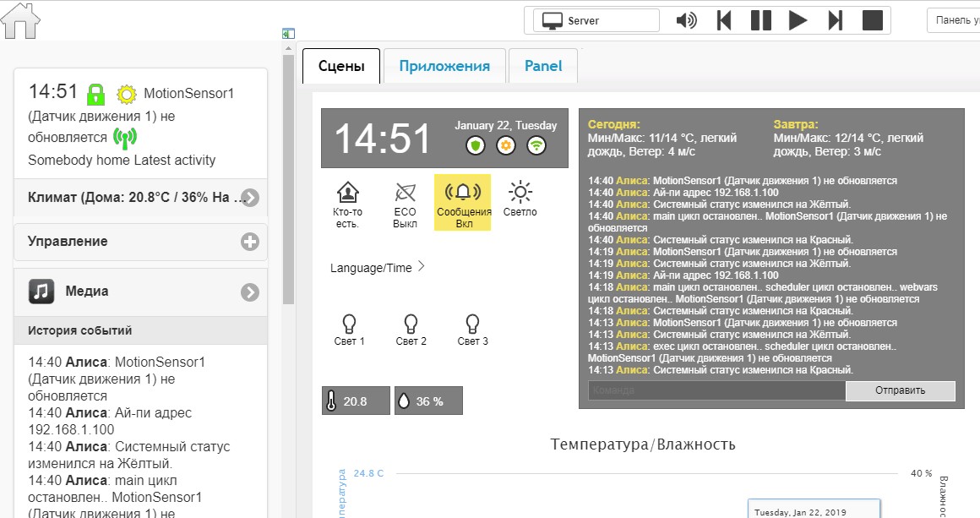Click the 40 % chart axis label
The width and height of the screenshot is (980, 518).
tap(921, 473)
